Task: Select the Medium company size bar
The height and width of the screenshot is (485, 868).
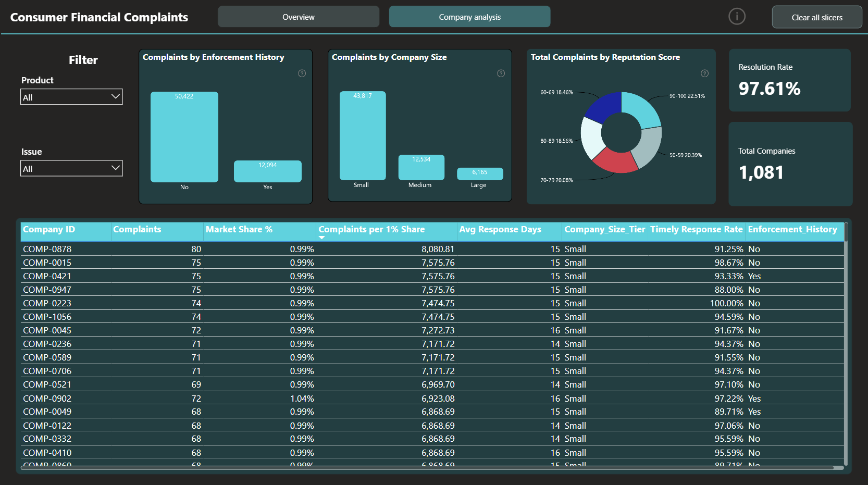Action: tap(421, 167)
